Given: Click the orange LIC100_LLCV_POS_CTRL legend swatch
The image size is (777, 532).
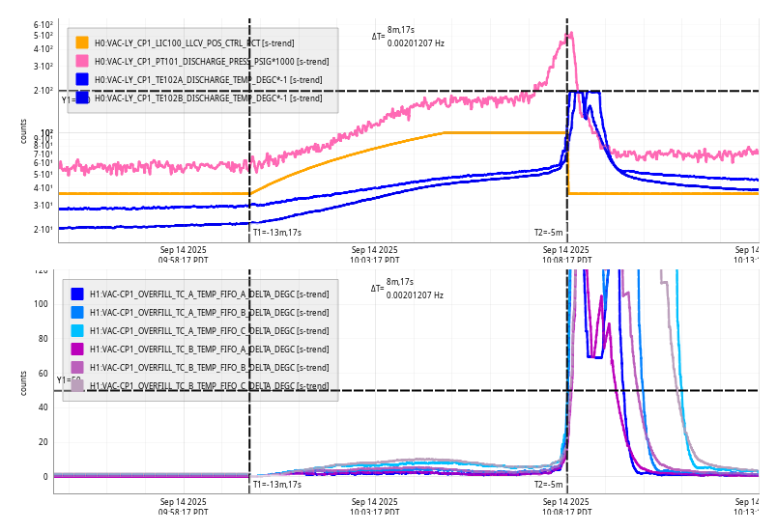Looking at the screenshot, I should (82, 42).
